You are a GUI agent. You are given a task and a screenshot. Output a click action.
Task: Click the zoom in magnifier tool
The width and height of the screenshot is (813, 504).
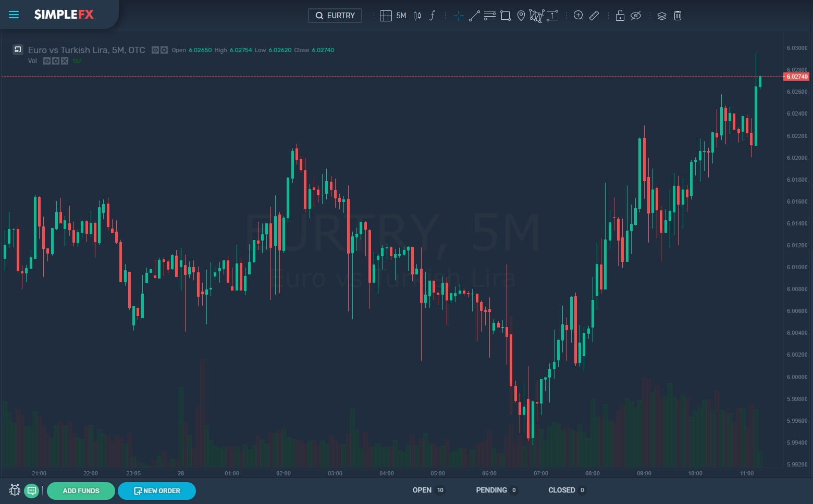[x=578, y=16]
